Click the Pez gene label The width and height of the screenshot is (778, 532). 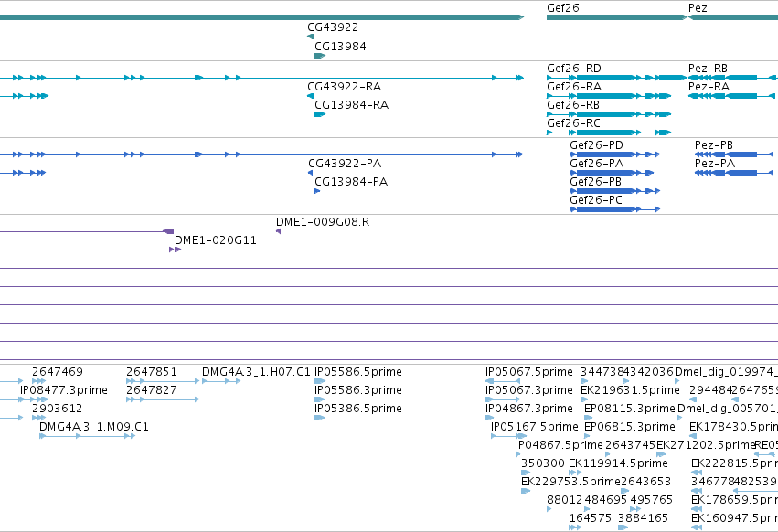click(x=698, y=8)
